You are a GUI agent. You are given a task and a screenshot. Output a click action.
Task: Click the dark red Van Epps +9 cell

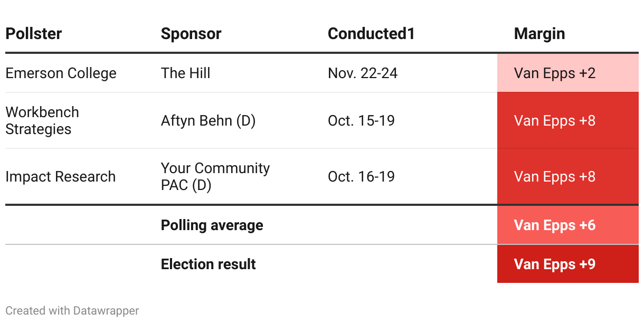[x=555, y=264]
